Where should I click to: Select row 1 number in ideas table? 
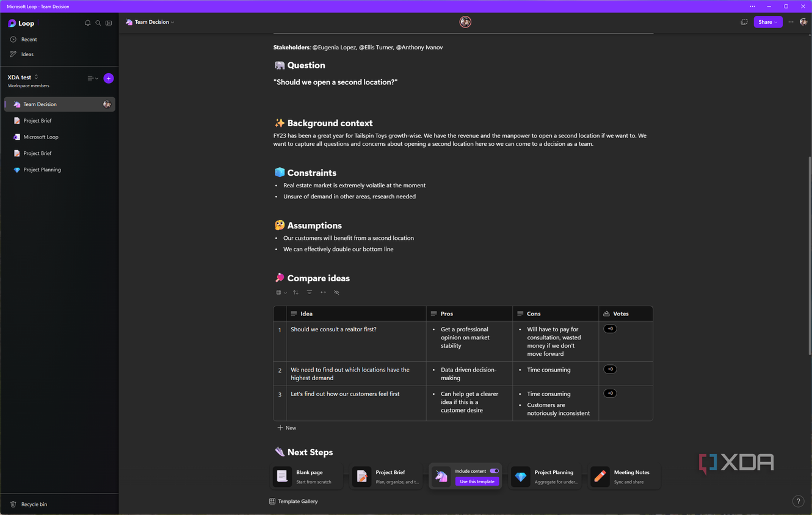(x=280, y=330)
